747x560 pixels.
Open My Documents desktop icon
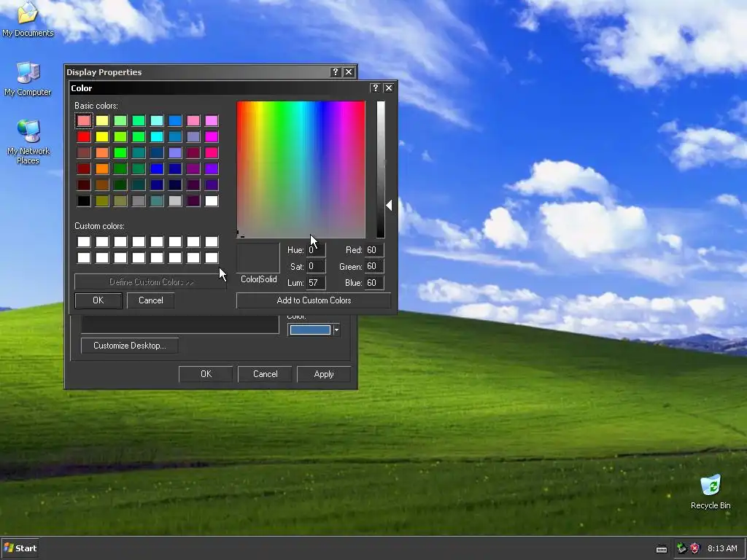(28, 19)
